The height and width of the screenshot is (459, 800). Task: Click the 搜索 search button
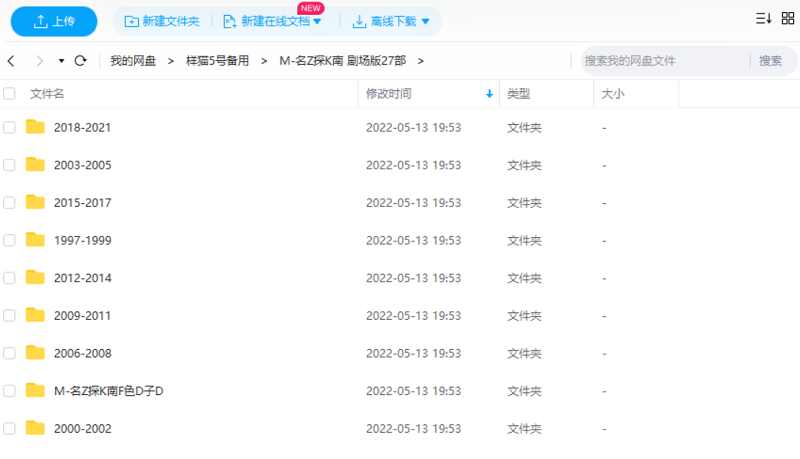pos(770,61)
